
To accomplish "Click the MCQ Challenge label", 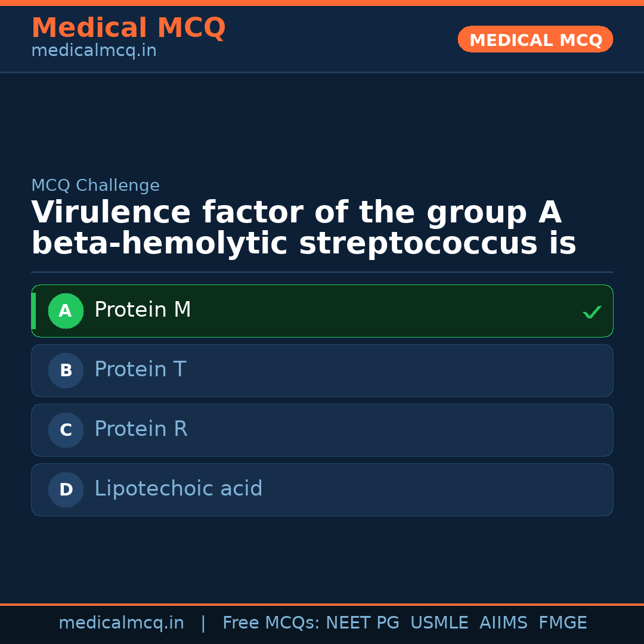I will coord(95,186).
